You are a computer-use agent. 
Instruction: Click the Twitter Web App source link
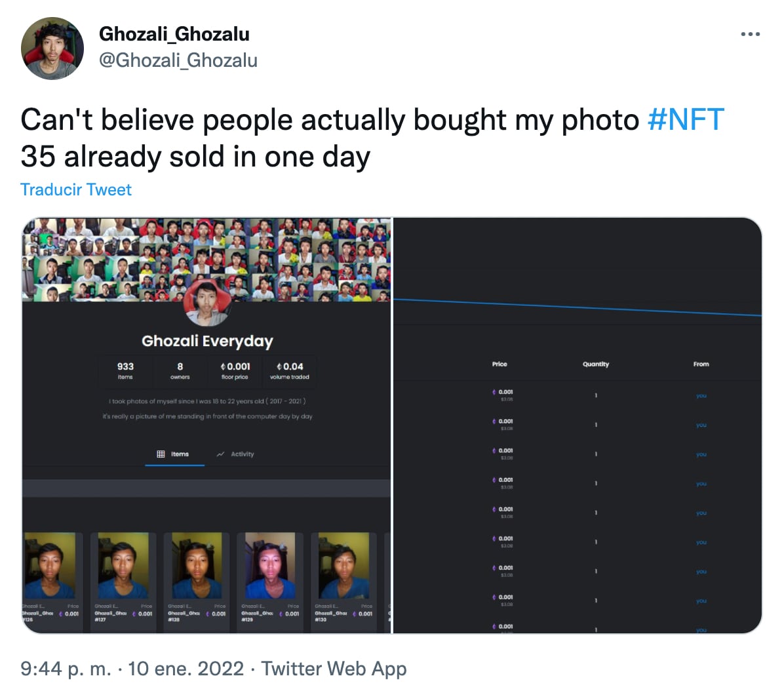(x=334, y=669)
